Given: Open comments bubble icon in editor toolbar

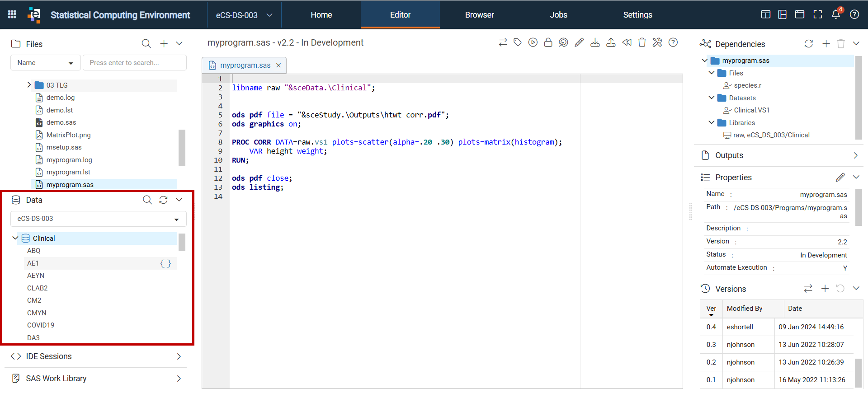Looking at the screenshot, I should coord(563,42).
